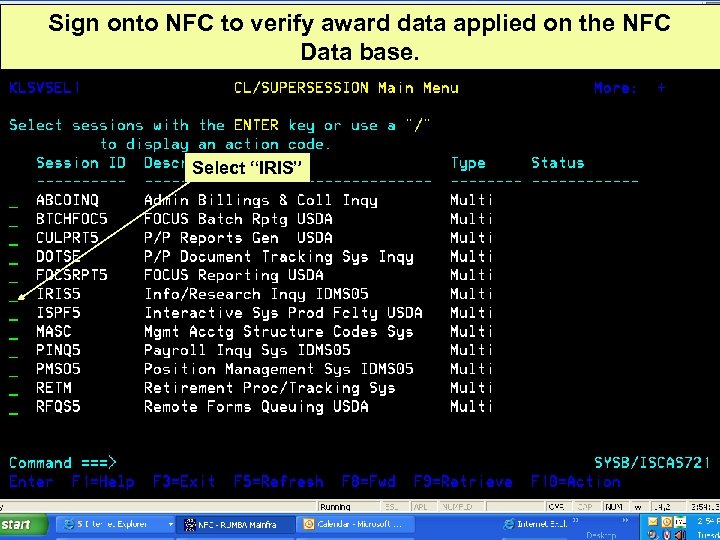Place cursor in selection field beside PINQ5
This screenshot has width=720, height=540.
[x=13, y=356]
